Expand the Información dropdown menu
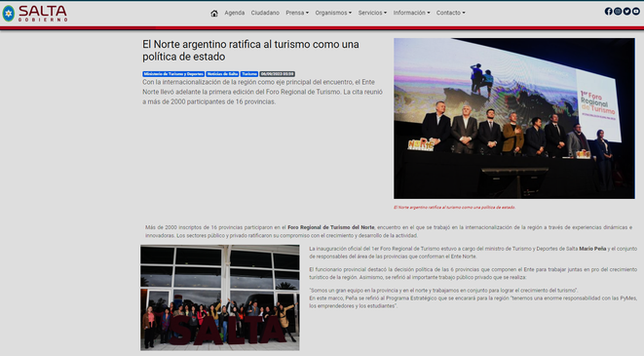Image resolution: width=644 pixels, height=356 pixels. [411, 13]
